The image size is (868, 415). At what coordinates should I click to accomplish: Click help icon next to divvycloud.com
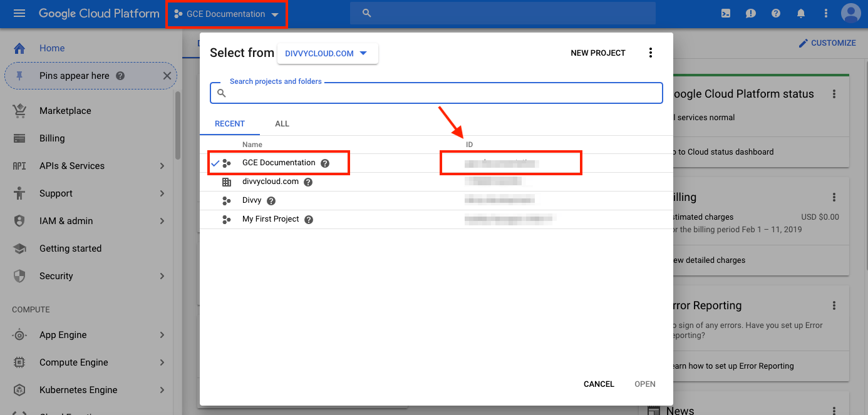(x=308, y=182)
